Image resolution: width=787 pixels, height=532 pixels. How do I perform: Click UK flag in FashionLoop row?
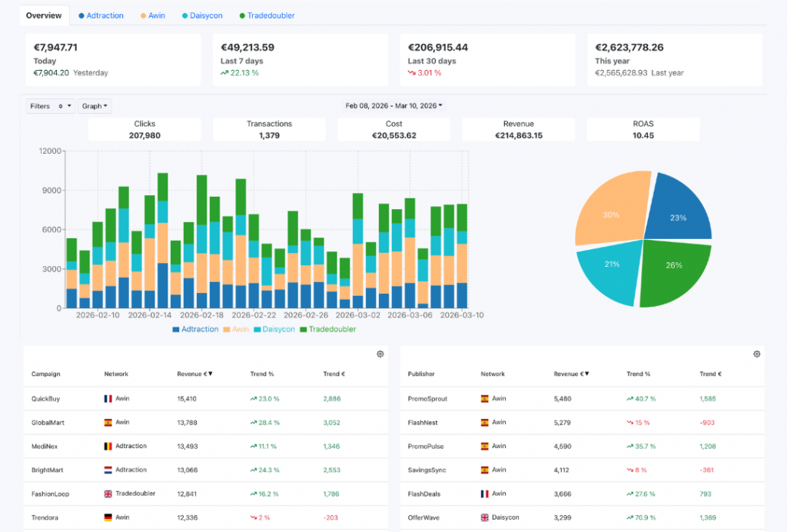click(108, 494)
